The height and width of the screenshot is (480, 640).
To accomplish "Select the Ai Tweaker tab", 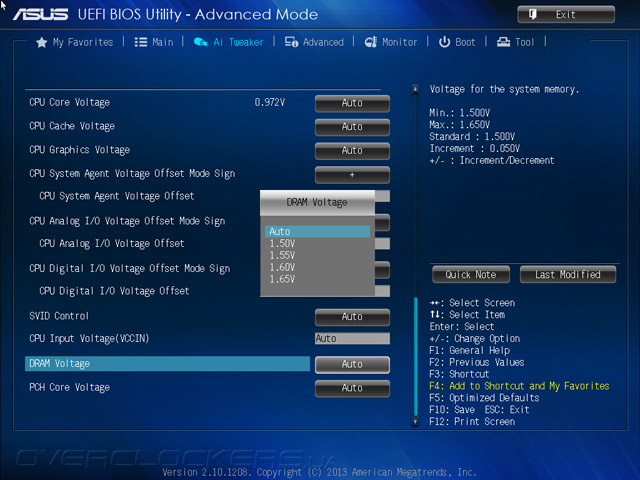I will pos(229,42).
